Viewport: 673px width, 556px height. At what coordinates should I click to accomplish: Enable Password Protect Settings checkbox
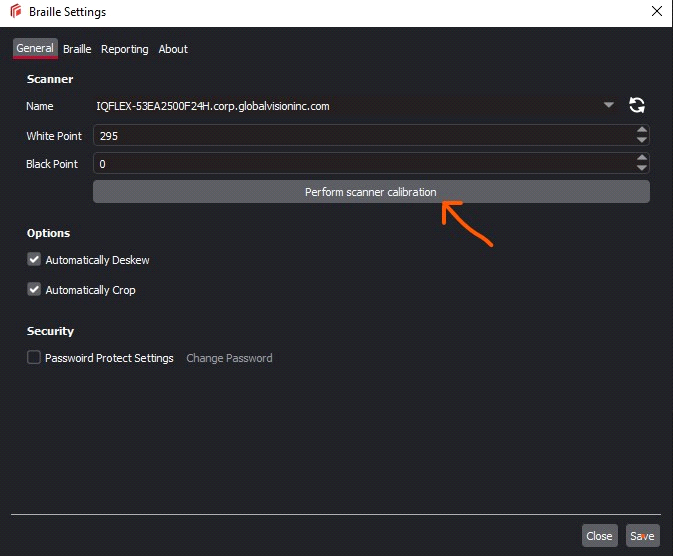(34, 358)
